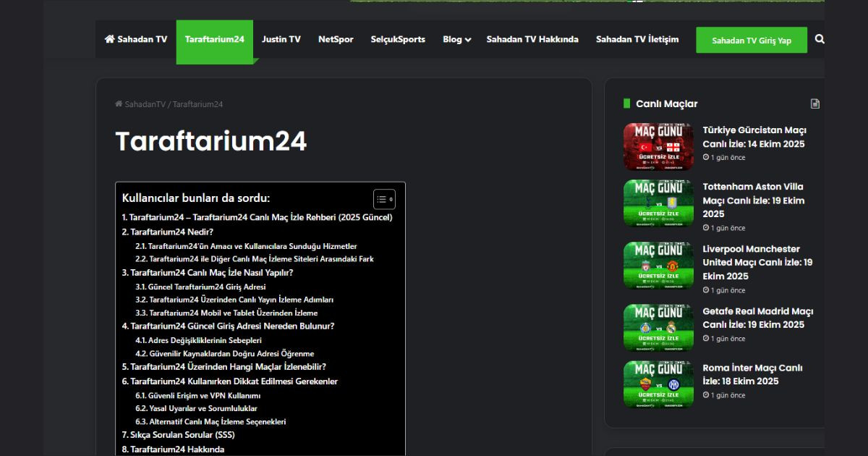Click the document icon next to Canlı Maçlar

coord(815,104)
